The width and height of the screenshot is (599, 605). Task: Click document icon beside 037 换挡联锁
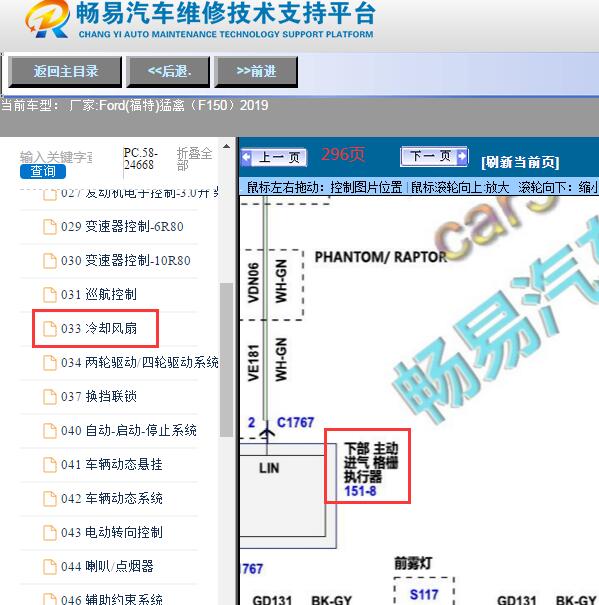pos(49,396)
